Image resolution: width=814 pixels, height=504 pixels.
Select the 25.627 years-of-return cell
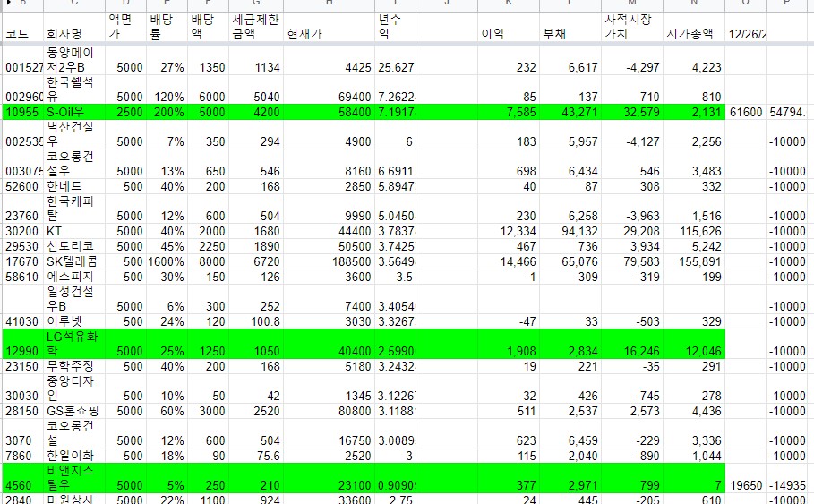[x=396, y=60]
